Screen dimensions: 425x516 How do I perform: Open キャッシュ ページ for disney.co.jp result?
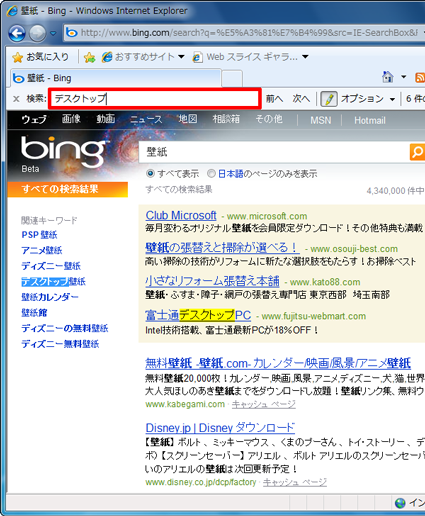(x=295, y=482)
